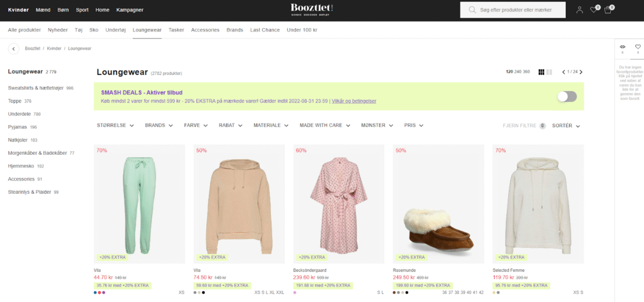Expand the MADE WITH CARE filter
Image resolution: width=644 pixels, height=302 pixels.
coord(325,125)
